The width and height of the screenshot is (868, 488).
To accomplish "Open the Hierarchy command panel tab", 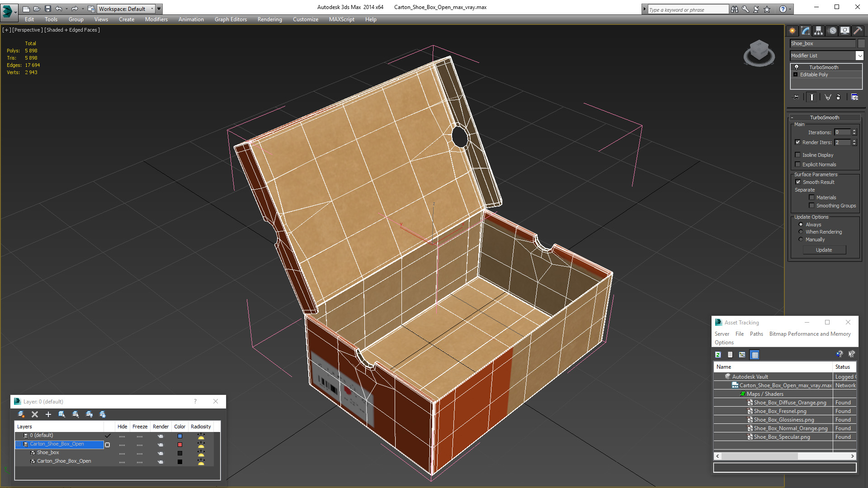I will 819,31.
